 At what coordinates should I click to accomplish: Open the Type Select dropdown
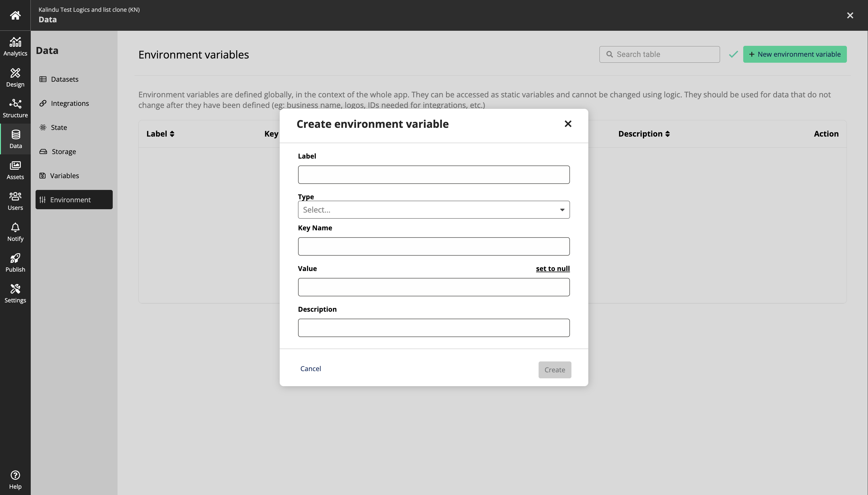tap(434, 210)
